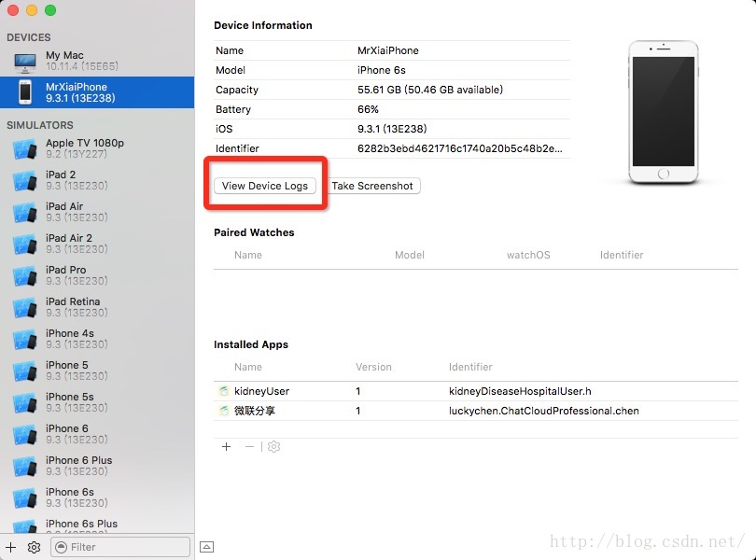
Task: Click the device identifier value 6282b3ebd...
Action: click(459, 148)
